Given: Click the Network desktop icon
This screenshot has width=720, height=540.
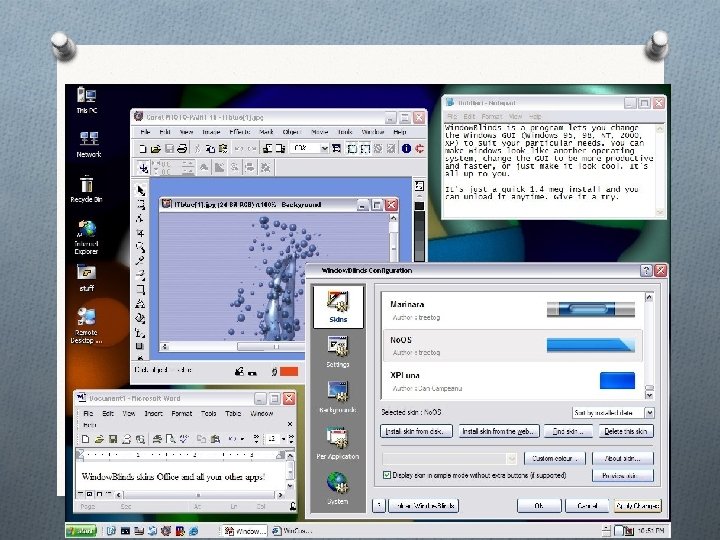Looking at the screenshot, I should [x=89, y=144].
